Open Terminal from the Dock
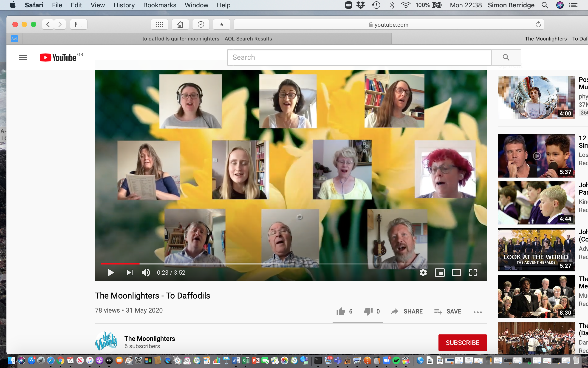Screen dimensions: 588x368 coord(318,360)
